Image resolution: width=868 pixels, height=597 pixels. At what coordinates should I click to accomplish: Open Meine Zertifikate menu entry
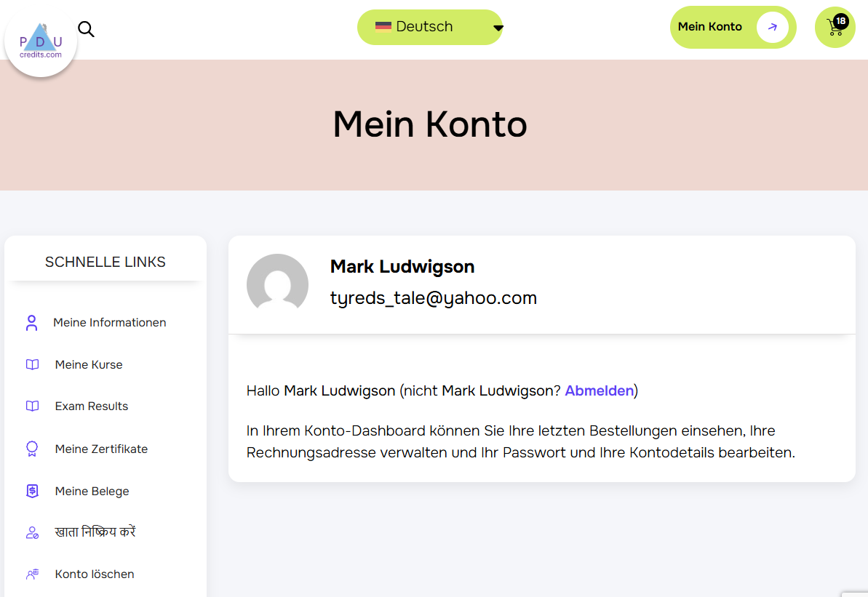click(x=101, y=449)
